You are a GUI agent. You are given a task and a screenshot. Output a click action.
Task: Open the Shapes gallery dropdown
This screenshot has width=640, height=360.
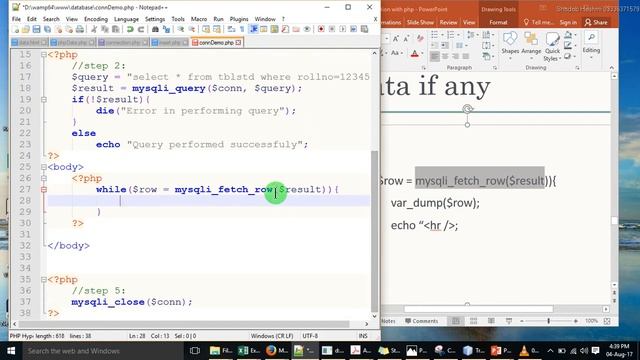(x=510, y=46)
